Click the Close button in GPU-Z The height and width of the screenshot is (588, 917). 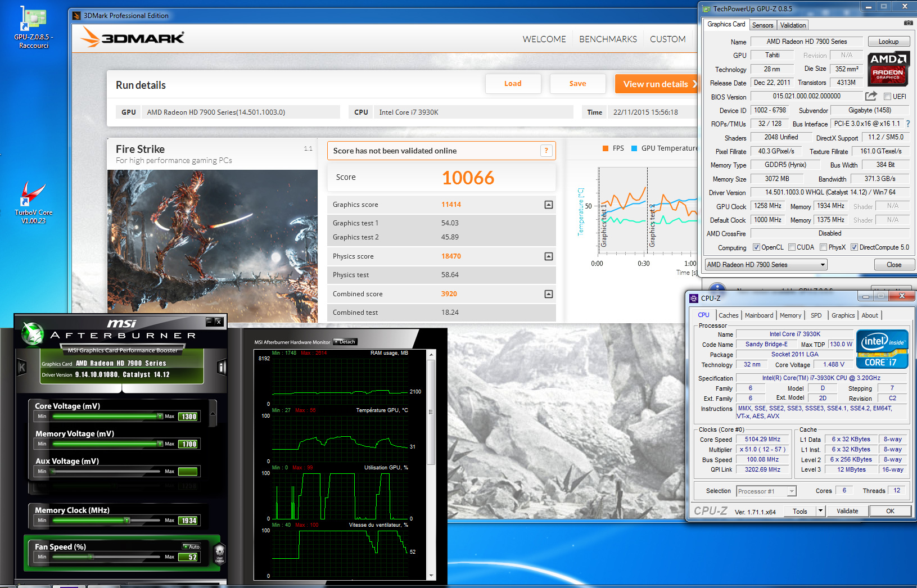pos(894,265)
